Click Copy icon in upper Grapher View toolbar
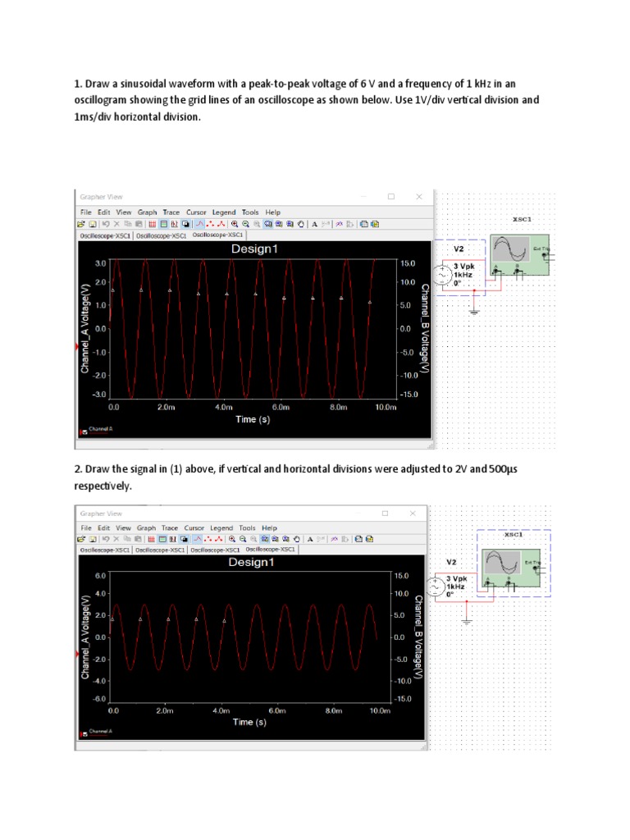 click(x=128, y=224)
